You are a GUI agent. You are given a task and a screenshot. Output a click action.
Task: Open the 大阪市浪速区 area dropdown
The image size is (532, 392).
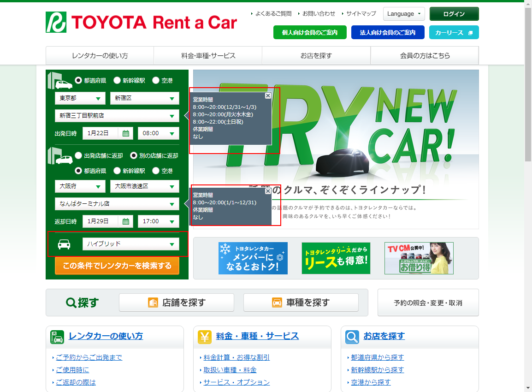145,186
